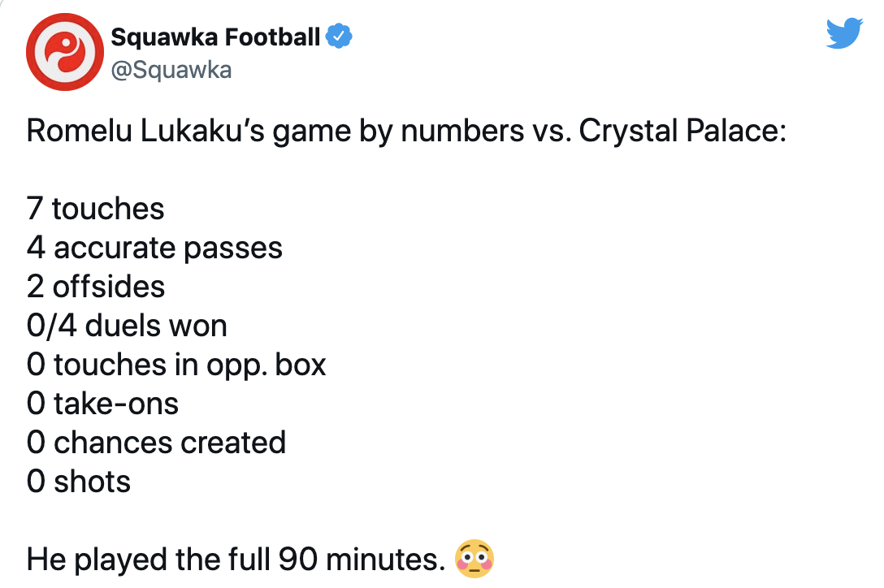Click the "0 touches in opp. box" line

[x=176, y=365]
